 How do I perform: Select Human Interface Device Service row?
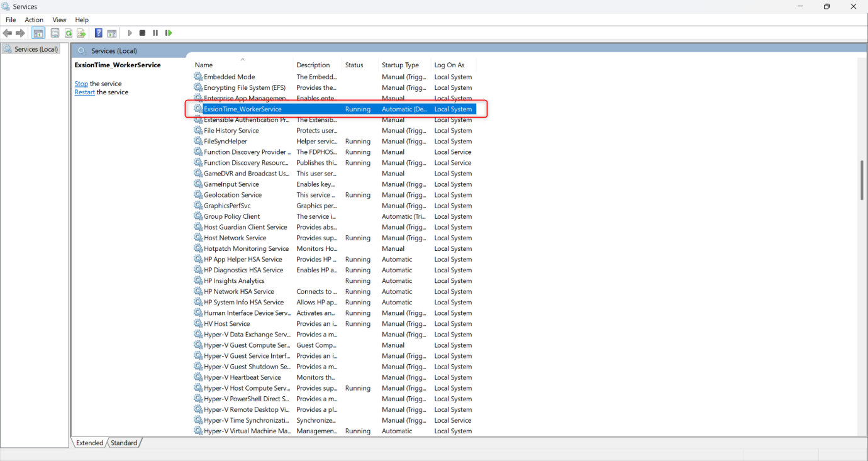(334, 313)
